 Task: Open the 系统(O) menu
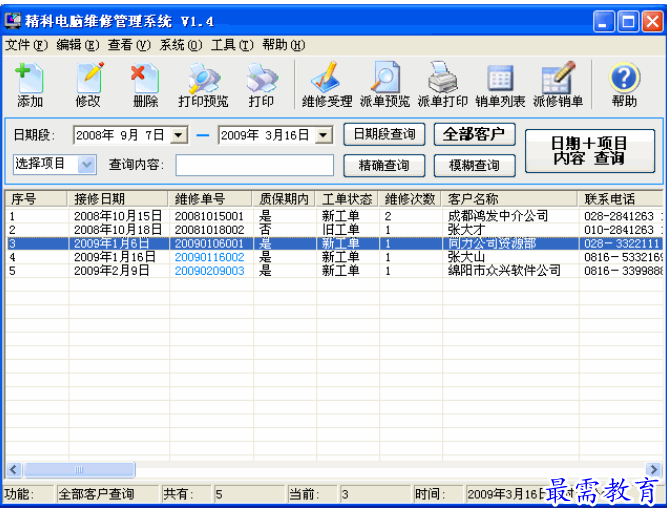(181, 45)
